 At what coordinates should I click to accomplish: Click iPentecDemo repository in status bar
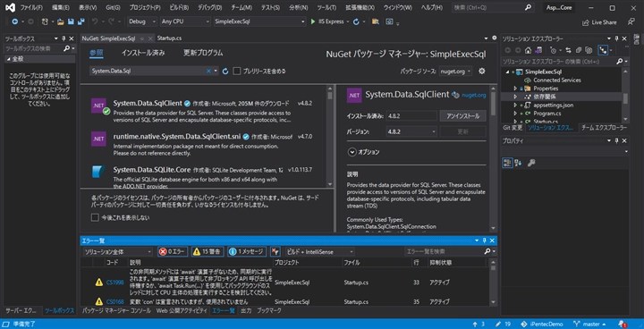click(x=542, y=324)
